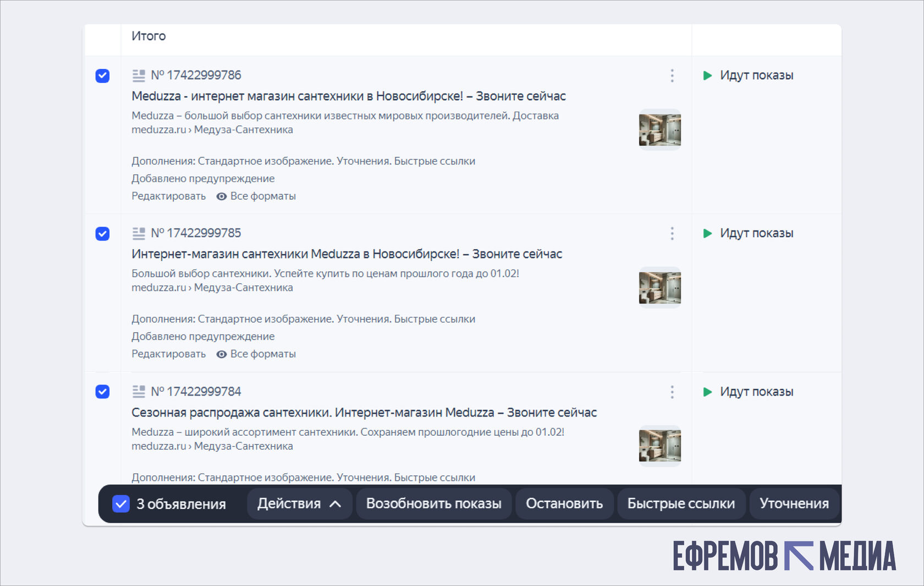Click the 'Дополнения' line of ad 17422999785
924x586 pixels.
point(304,319)
